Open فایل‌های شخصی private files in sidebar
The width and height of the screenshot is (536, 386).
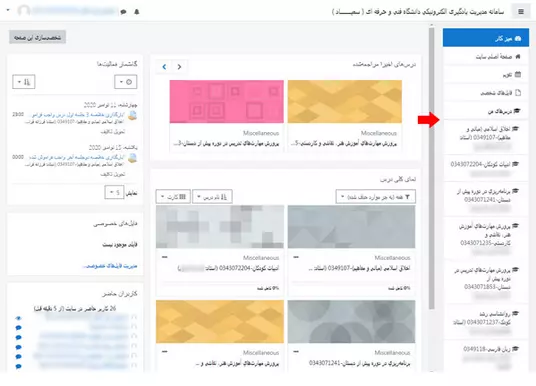coord(486,93)
